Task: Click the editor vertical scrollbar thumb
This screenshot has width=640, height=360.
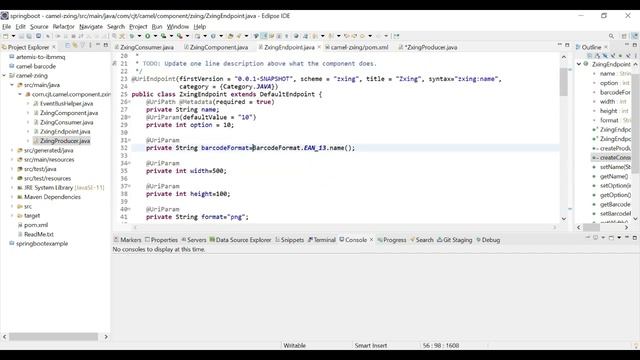Action: (x=564, y=82)
